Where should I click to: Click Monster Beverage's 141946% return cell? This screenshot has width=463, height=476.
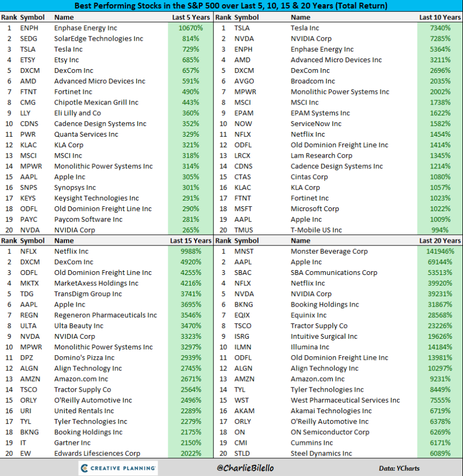[x=439, y=251]
